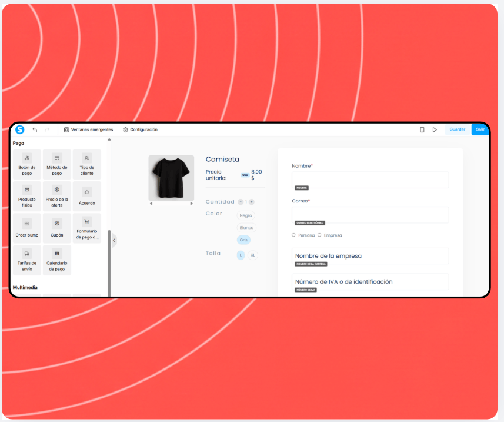Click the Nombre input field
504x422 pixels.
(370, 180)
